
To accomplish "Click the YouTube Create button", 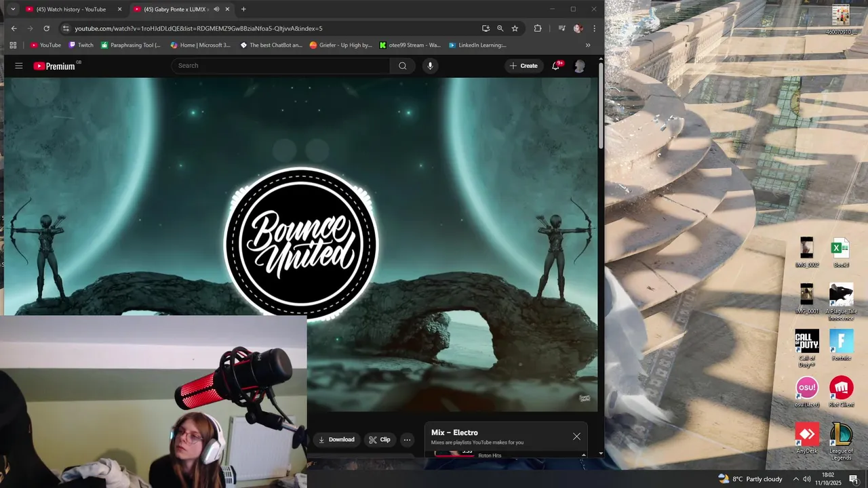I will 524,66.
